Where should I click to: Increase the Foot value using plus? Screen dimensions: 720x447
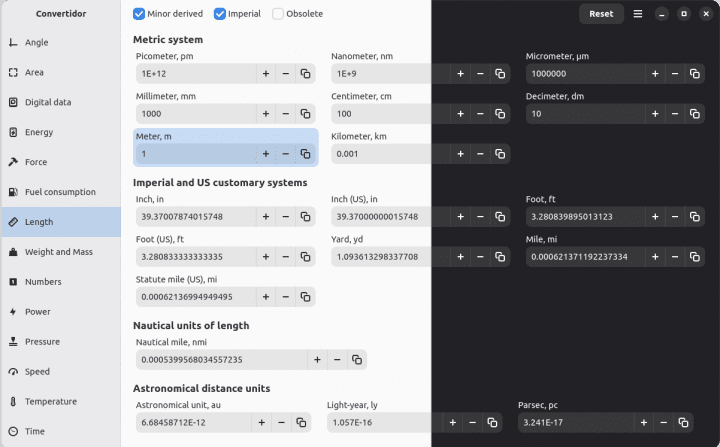[x=655, y=216]
